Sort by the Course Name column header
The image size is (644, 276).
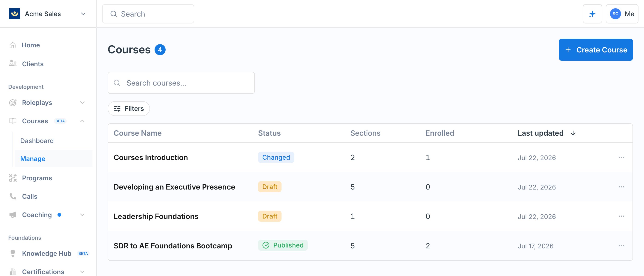pyautogui.click(x=138, y=133)
